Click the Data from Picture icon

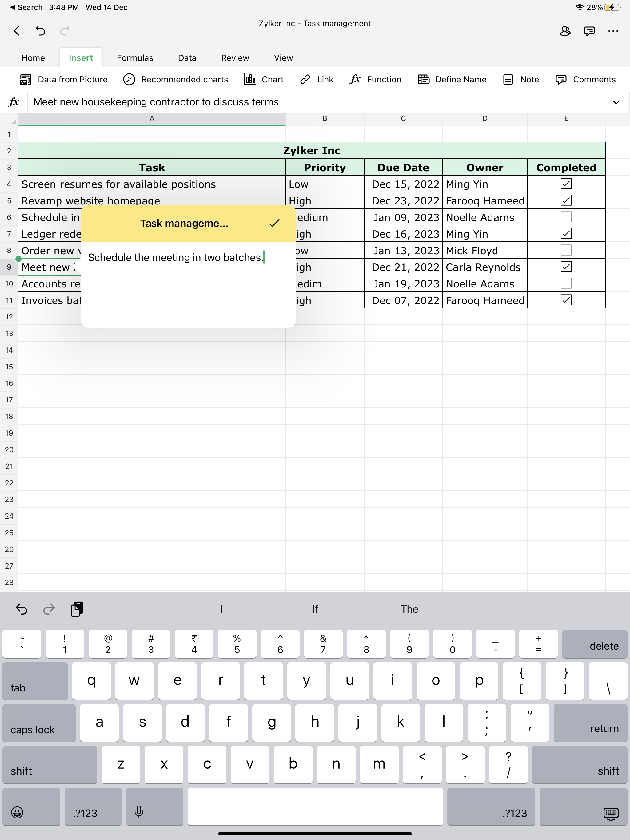pos(26,79)
